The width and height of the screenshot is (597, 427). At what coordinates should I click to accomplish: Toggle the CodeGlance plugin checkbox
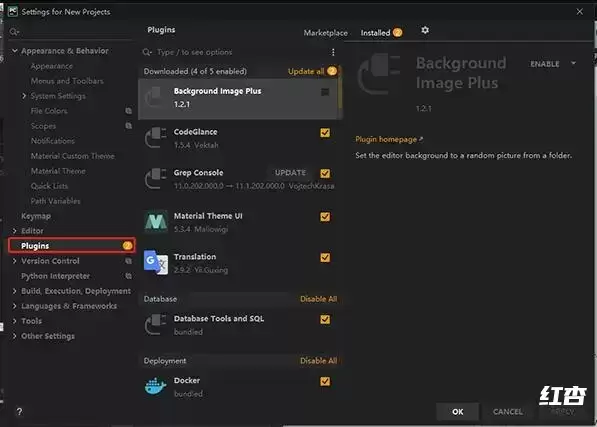pos(325,132)
